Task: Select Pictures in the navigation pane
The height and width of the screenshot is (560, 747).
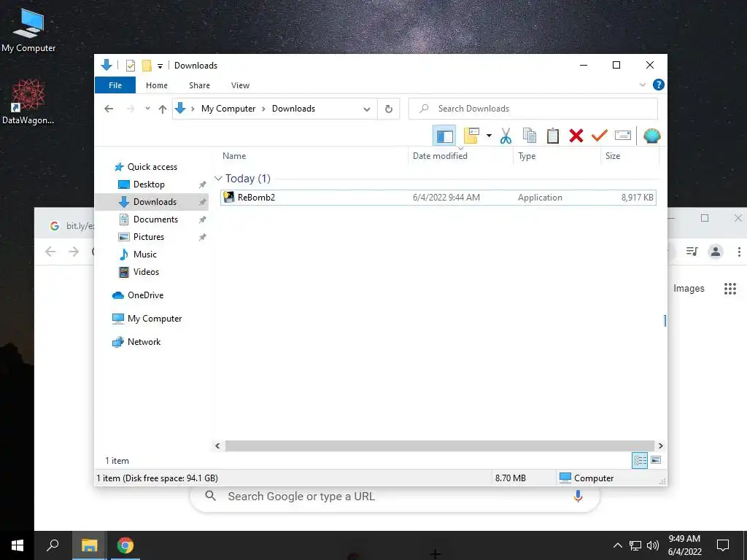Action: (x=149, y=237)
